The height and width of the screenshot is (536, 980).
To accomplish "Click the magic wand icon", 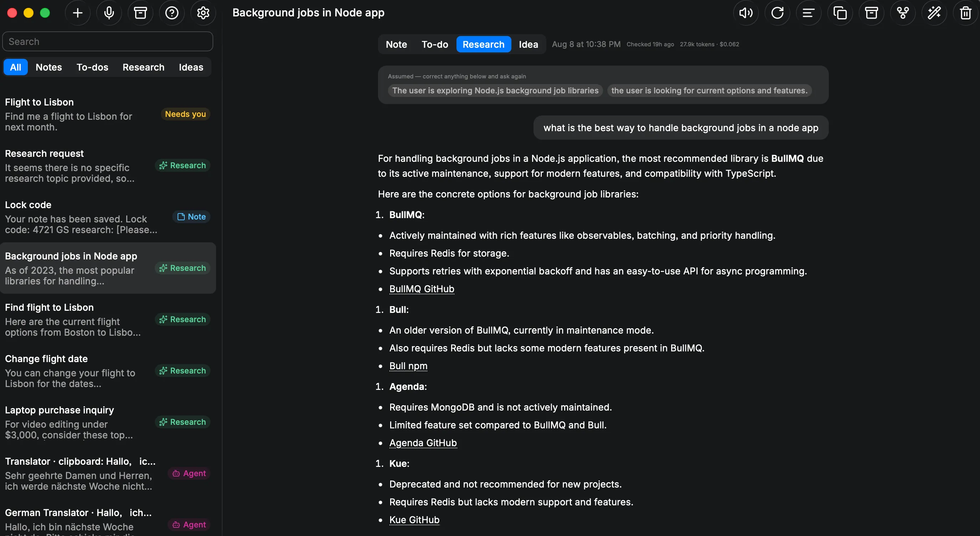I will tap(934, 13).
